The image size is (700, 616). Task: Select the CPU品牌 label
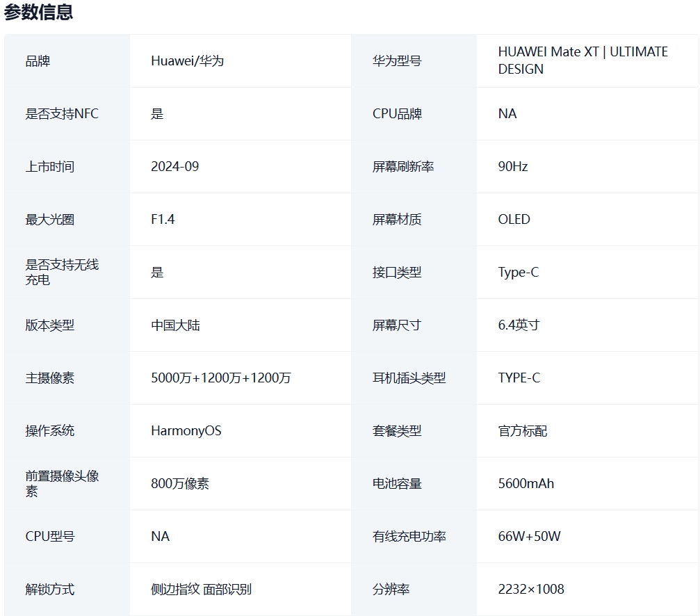(397, 113)
